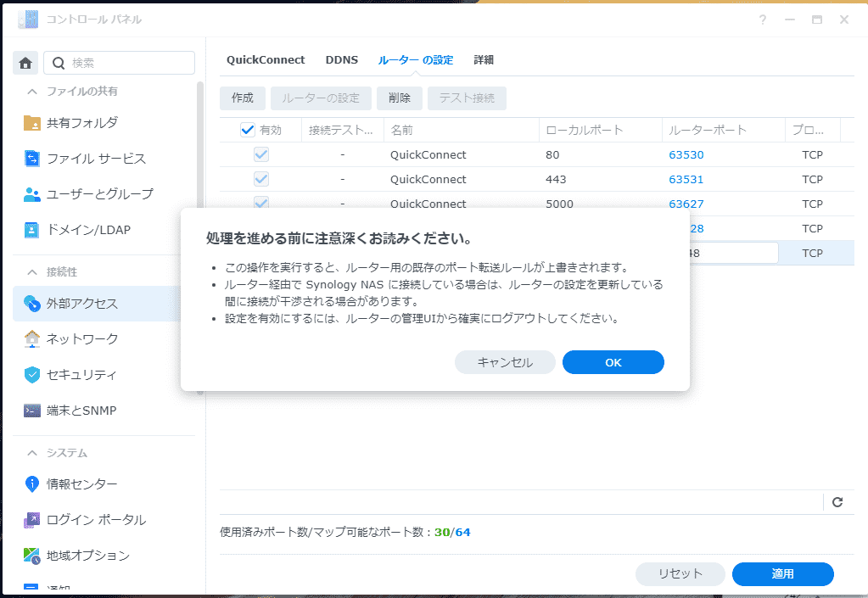Open セキュリティ in sidebar
Image resolution: width=868 pixels, height=598 pixels.
pos(97,375)
